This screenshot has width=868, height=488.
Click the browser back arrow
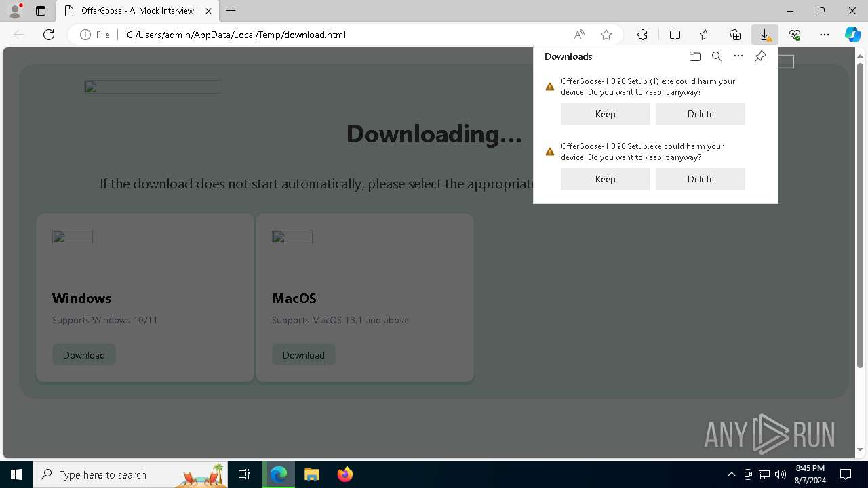point(19,35)
